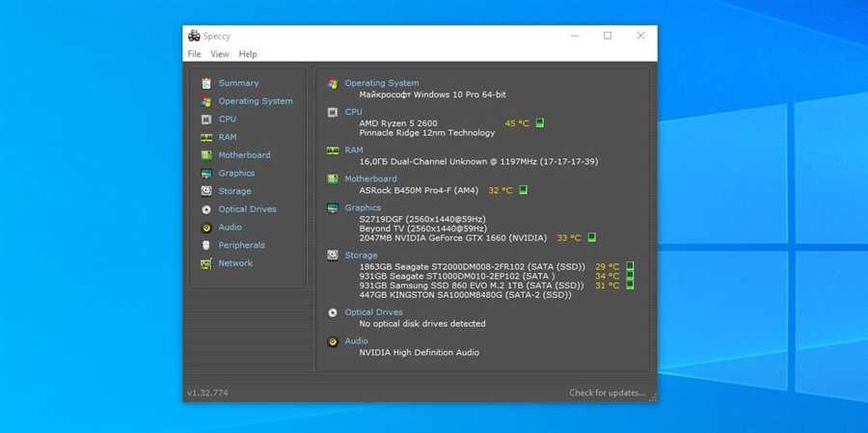This screenshot has width=868, height=433.
Task: Show Motherboard details from sidebar
Action: [x=245, y=155]
